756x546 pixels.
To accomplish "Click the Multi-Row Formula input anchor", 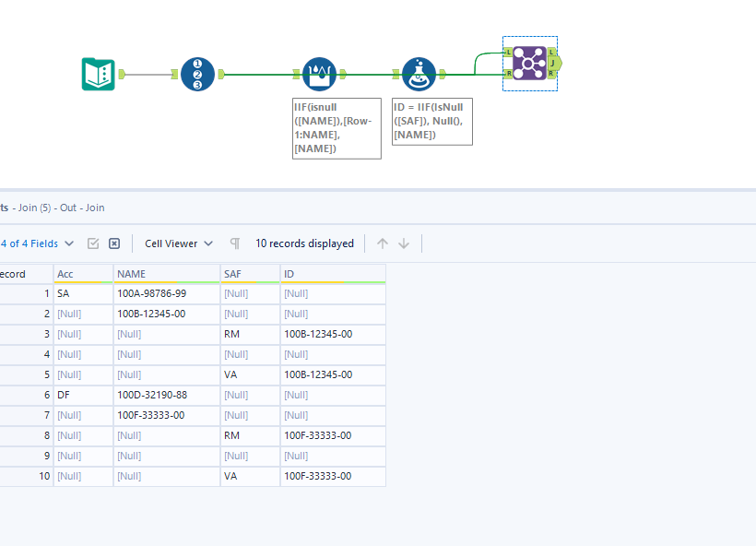I will [x=296, y=74].
